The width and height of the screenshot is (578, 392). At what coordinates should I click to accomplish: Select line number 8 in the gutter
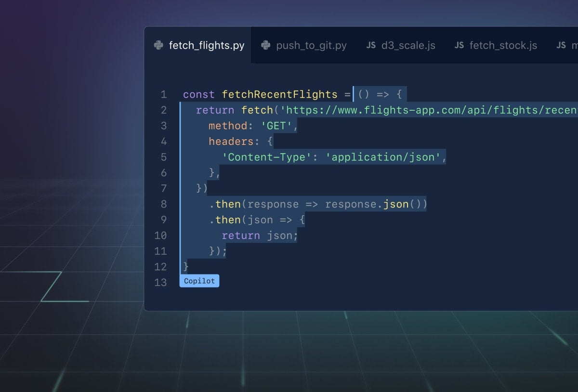164,204
